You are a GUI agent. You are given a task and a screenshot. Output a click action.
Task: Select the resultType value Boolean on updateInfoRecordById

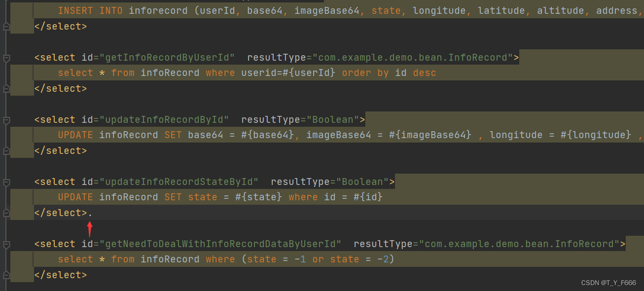point(334,119)
